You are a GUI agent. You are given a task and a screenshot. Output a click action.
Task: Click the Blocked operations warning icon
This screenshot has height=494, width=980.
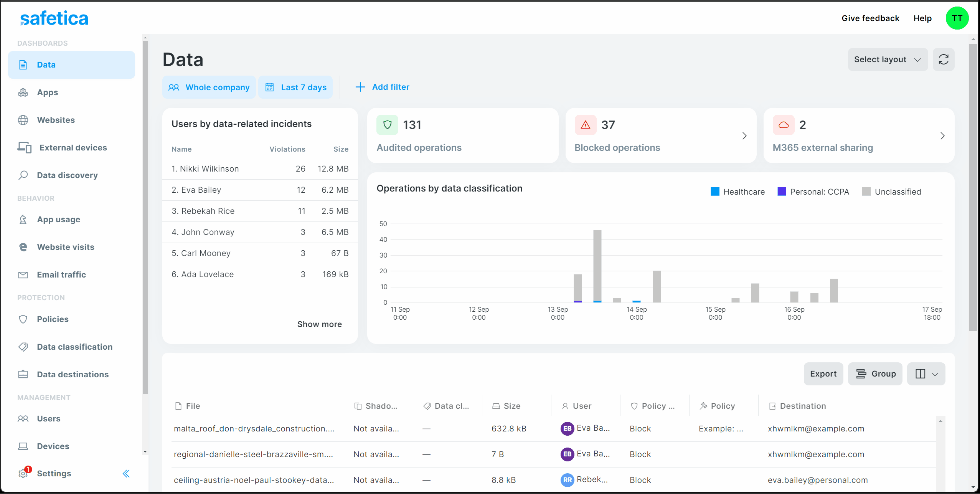pyautogui.click(x=585, y=125)
